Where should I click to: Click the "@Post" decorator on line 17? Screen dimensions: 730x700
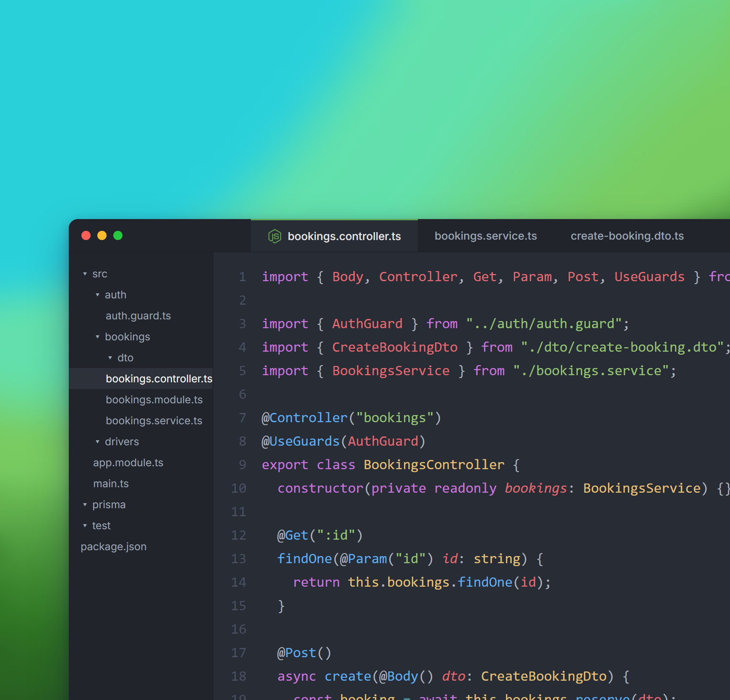(297, 653)
